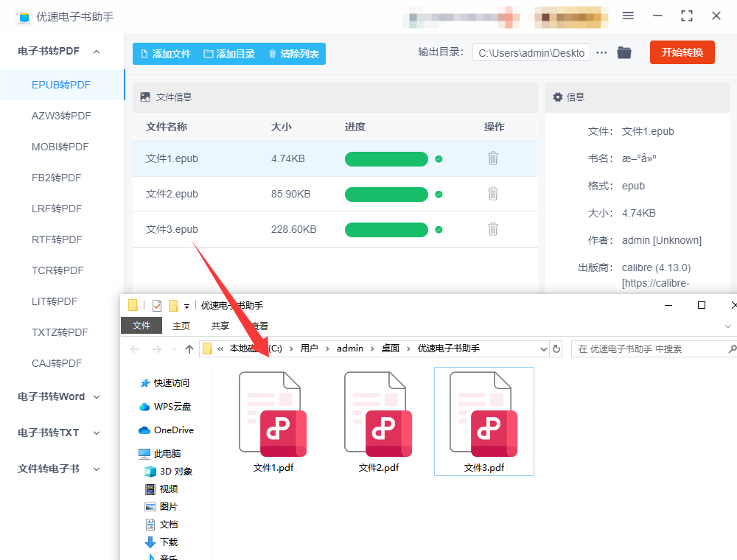Select LIT转PDF in sidebar

55,302
